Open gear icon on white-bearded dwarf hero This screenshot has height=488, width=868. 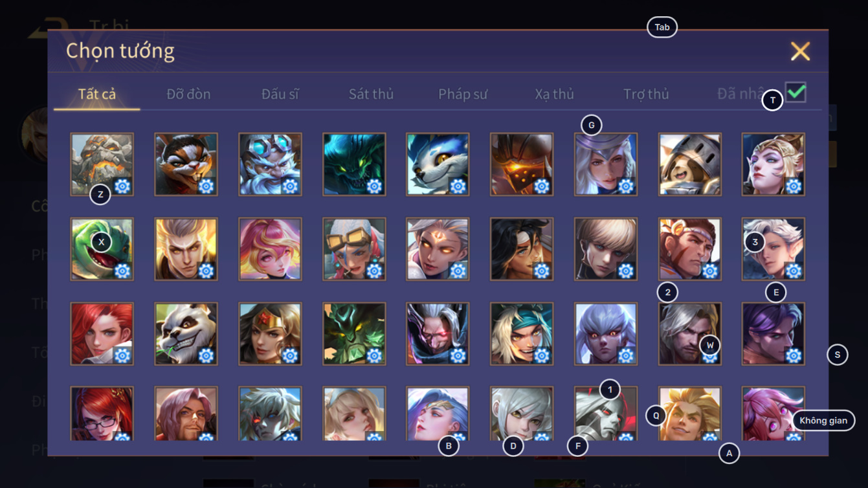pos(290,186)
